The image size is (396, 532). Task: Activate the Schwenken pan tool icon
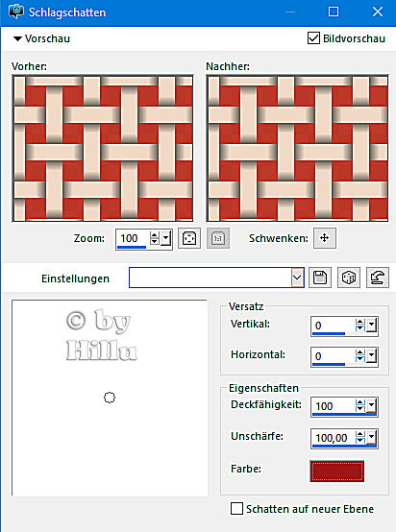pos(325,238)
